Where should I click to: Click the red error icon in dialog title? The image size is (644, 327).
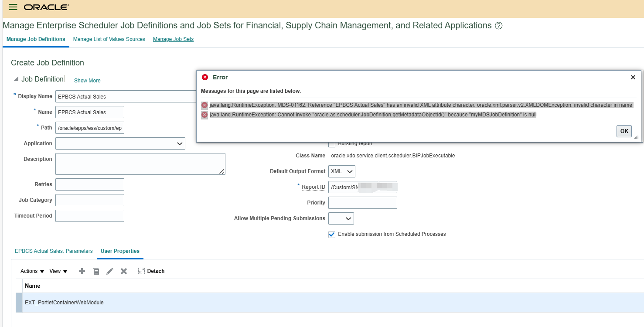pyautogui.click(x=205, y=77)
